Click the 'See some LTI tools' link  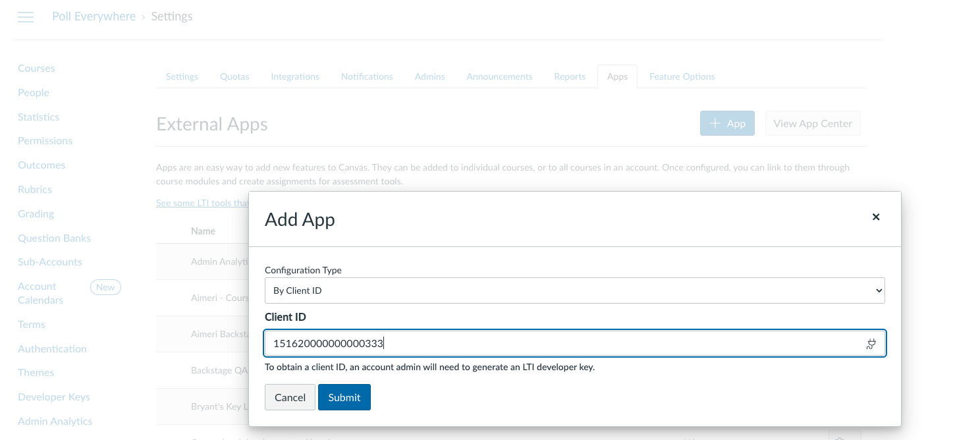[202, 203]
